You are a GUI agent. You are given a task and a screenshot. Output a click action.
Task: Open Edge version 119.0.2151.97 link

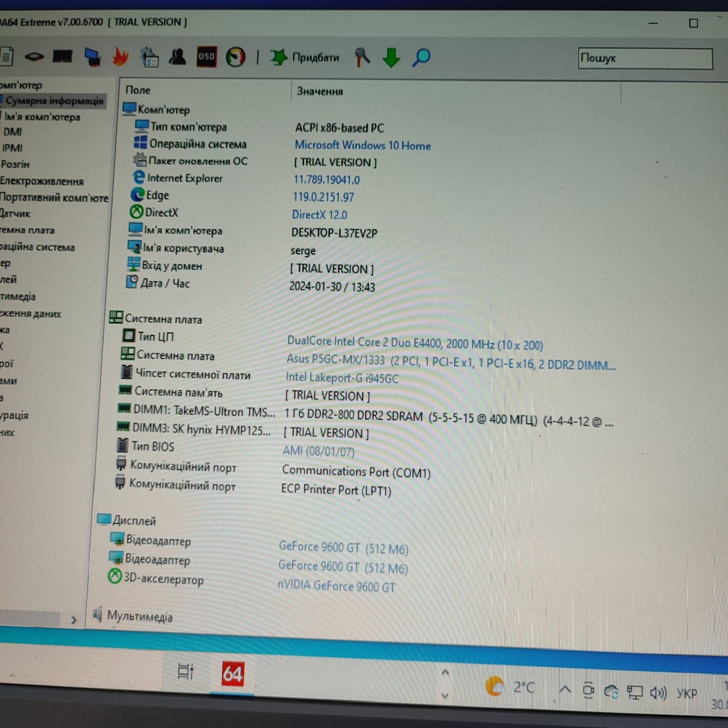(x=323, y=197)
